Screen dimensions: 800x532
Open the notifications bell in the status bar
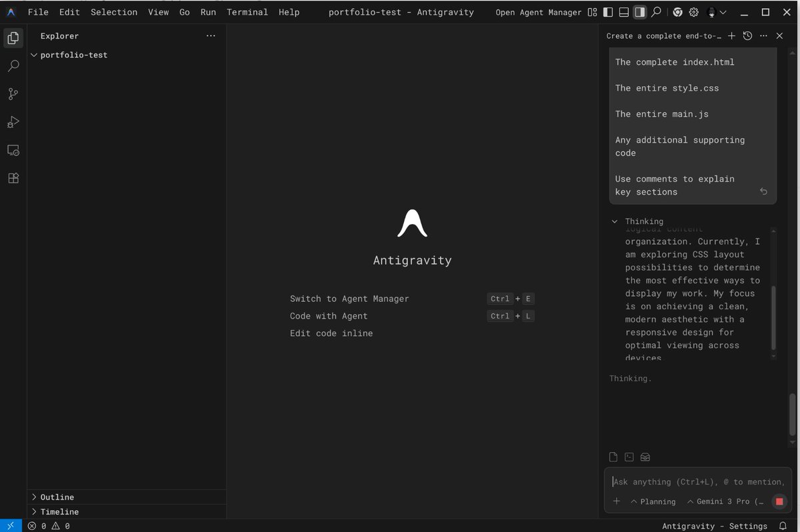point(783,526)
